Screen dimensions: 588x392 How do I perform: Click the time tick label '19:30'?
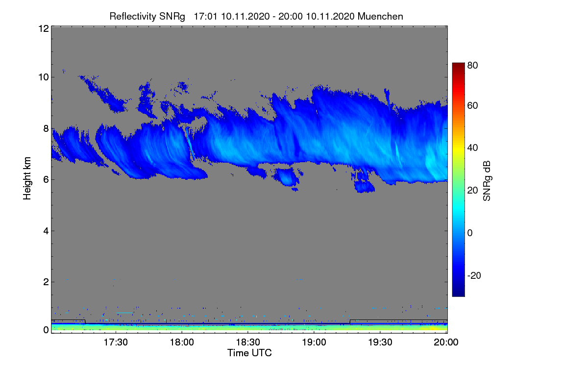[381, 343]
